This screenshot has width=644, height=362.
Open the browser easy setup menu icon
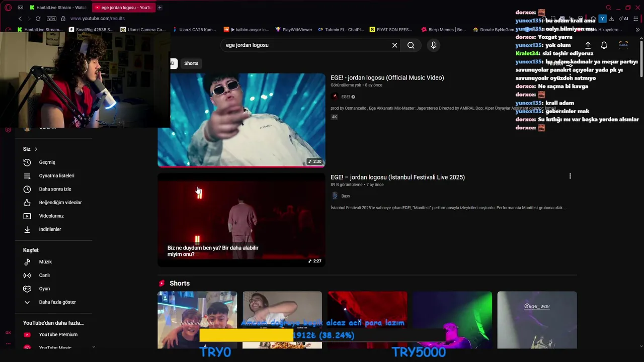click(x=636, y=19)
